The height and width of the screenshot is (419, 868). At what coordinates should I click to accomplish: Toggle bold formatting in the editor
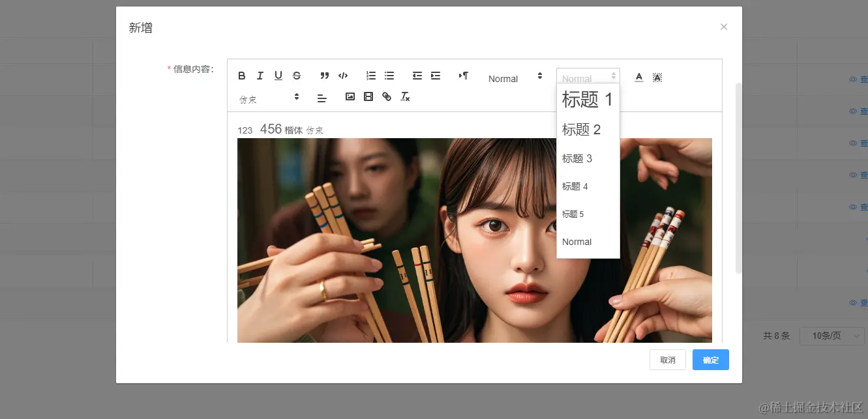[242, 75]
